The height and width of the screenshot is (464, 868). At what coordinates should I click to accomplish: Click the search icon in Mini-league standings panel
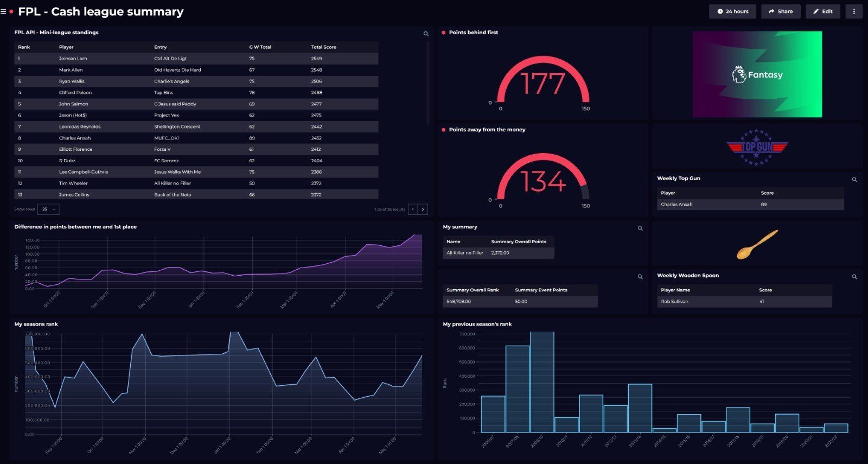pyautogui.click(x=426, y=34)
